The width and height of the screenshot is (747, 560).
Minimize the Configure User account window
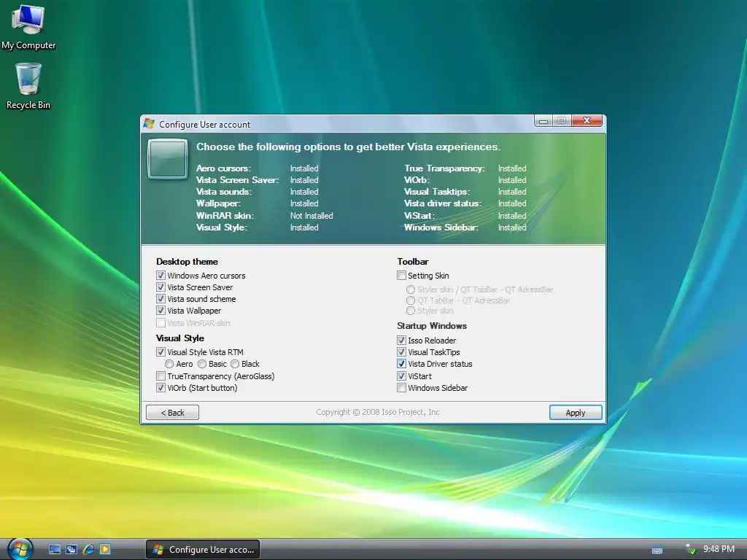click(x=543, y=121)
